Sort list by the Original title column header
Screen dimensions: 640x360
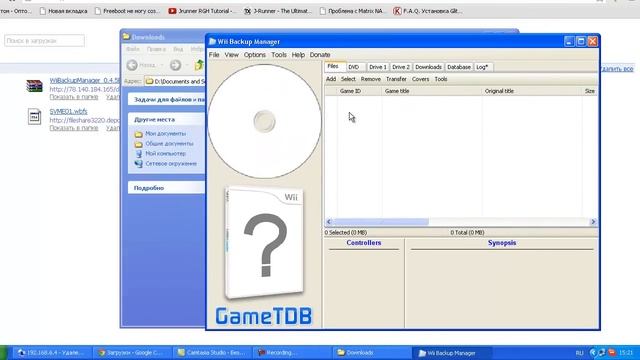point(532,91)
